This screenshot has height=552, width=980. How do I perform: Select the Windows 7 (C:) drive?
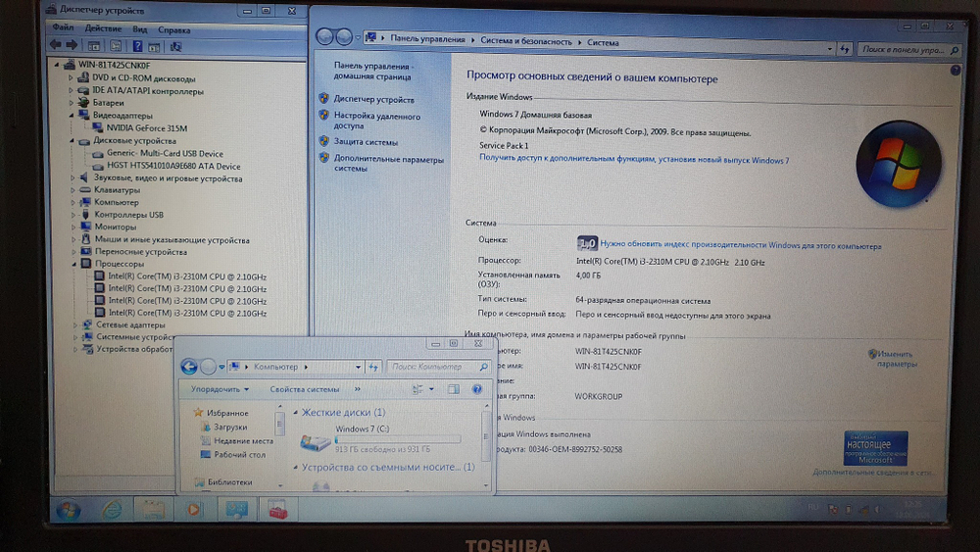tap(380, 439)
